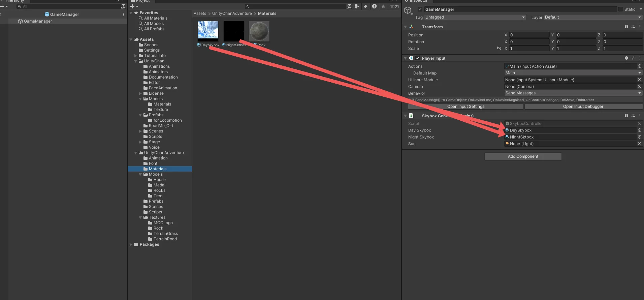Screen dimensions: 644x300
Task: Click the Add Component button
Action: (x=523, y=156)
